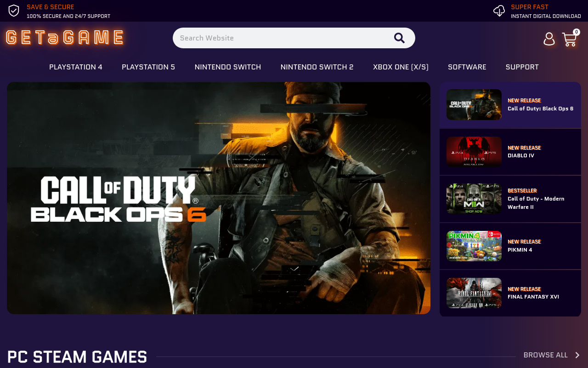Open the shopping cart icon
The image size is (588, 368).
click(x=570, y=40)
